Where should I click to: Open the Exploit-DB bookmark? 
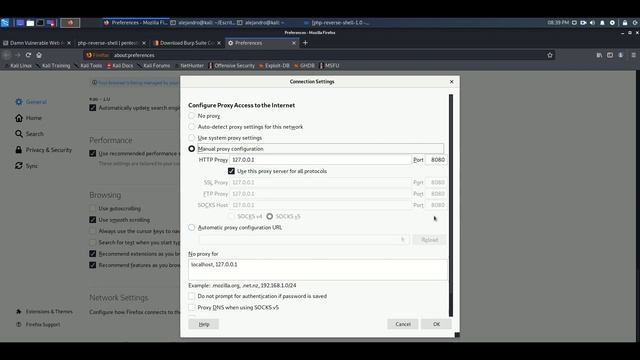(x=274, y=66)
